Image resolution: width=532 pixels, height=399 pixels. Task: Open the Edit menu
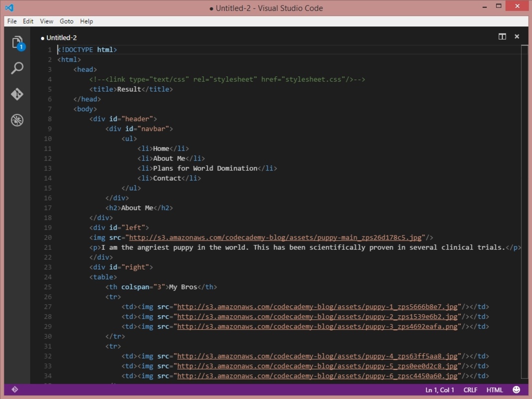pos(28,21)
